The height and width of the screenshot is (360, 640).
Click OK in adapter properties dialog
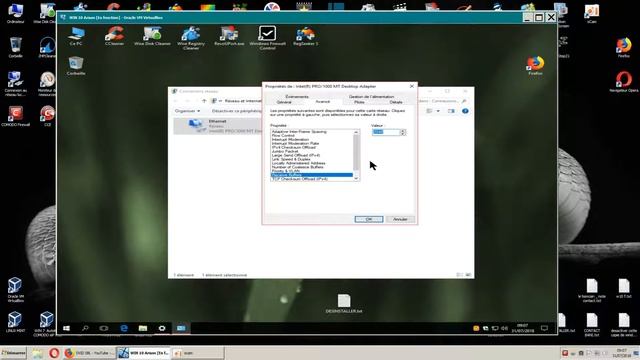click(369, 219)
